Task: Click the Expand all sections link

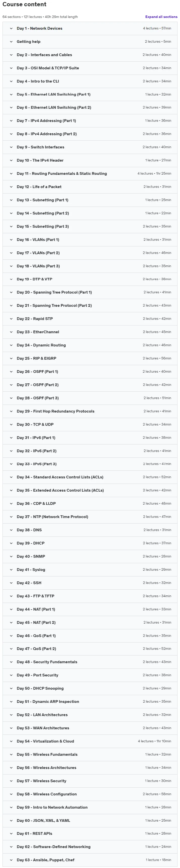Action: click(161, 16)
